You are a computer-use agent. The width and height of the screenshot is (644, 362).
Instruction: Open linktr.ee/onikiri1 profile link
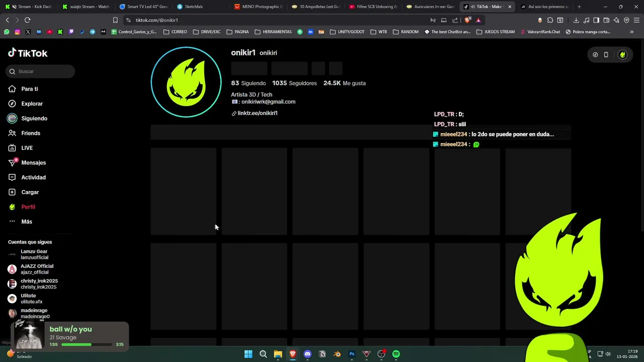tap(257, 113)
